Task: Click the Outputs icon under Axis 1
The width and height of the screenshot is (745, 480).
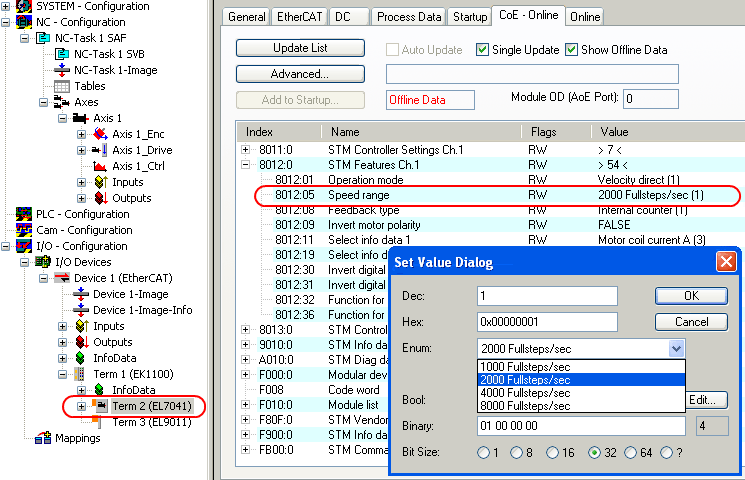Action: point(101,198)
